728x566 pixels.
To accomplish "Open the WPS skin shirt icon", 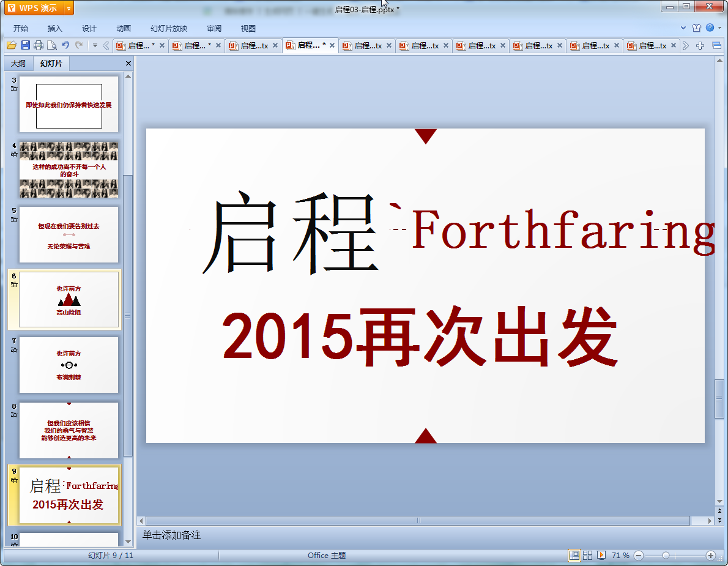I will pyautogui.click(x=696, y=28).
